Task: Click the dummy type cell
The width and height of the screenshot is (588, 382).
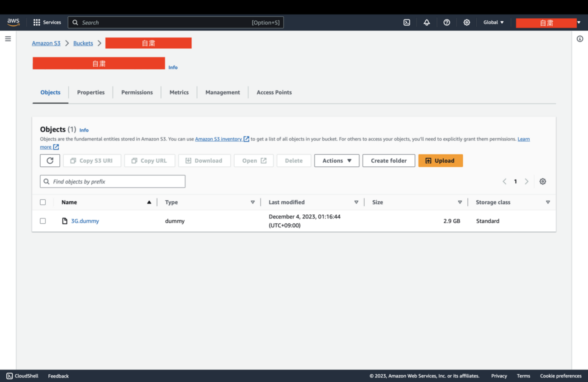Action: (175, 221)
